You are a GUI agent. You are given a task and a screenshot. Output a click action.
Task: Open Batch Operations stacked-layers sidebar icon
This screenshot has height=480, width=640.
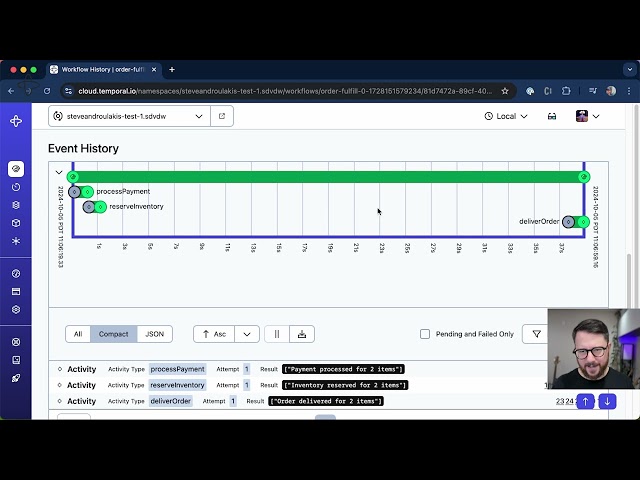coord(16,205)
